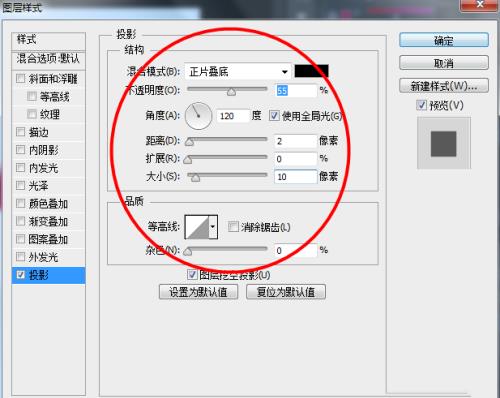
Task: Enable 内阴影 checkbox
Action: pos(20,150)
